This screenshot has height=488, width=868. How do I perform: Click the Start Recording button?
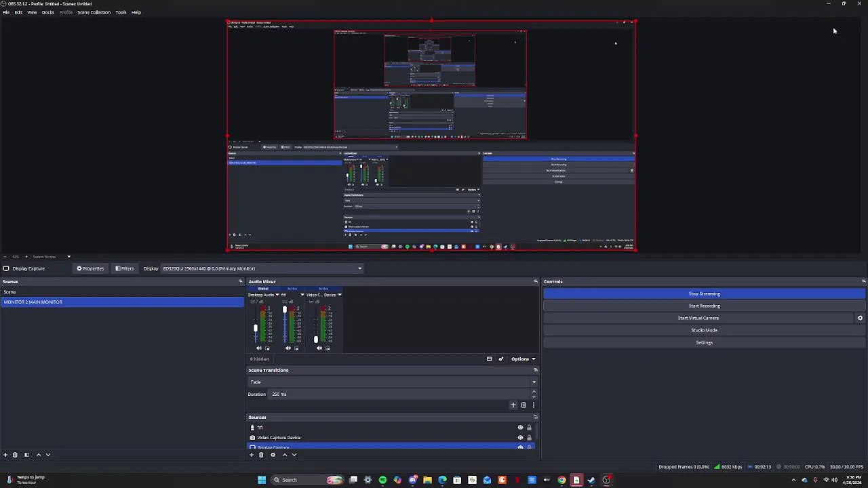point(704,306)
